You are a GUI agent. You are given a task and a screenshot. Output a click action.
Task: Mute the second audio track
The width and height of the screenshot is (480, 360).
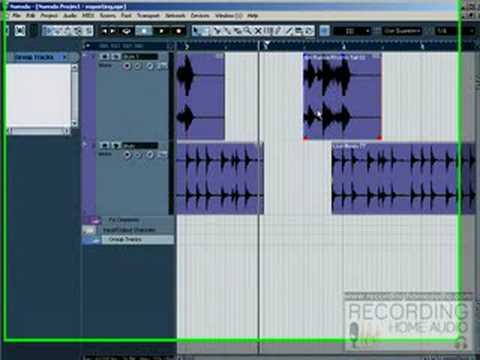pyautogui.click(x=105, y=146)
